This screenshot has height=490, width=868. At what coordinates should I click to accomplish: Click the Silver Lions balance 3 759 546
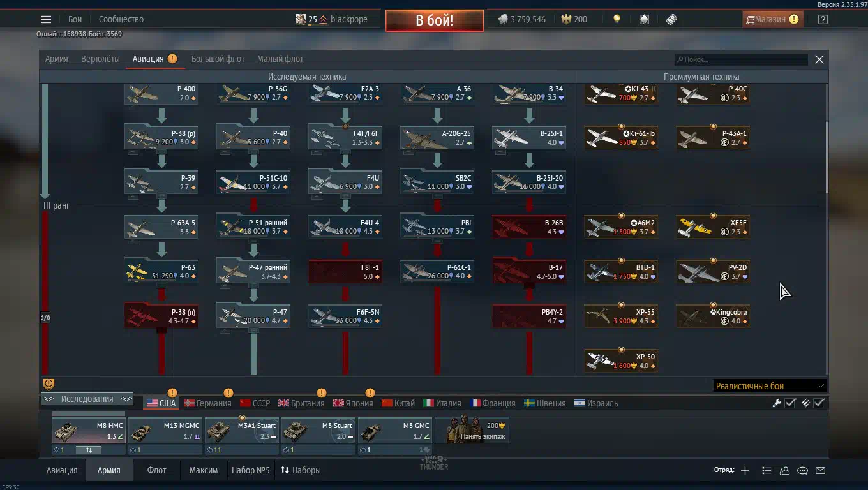pos(522,19)
